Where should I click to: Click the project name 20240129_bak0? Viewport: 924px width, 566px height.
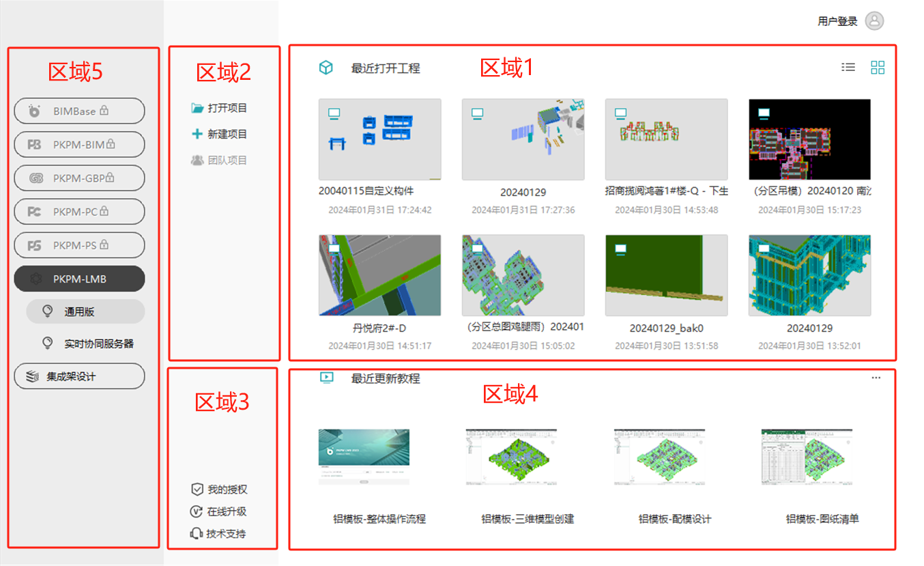[x=666, y=328]
